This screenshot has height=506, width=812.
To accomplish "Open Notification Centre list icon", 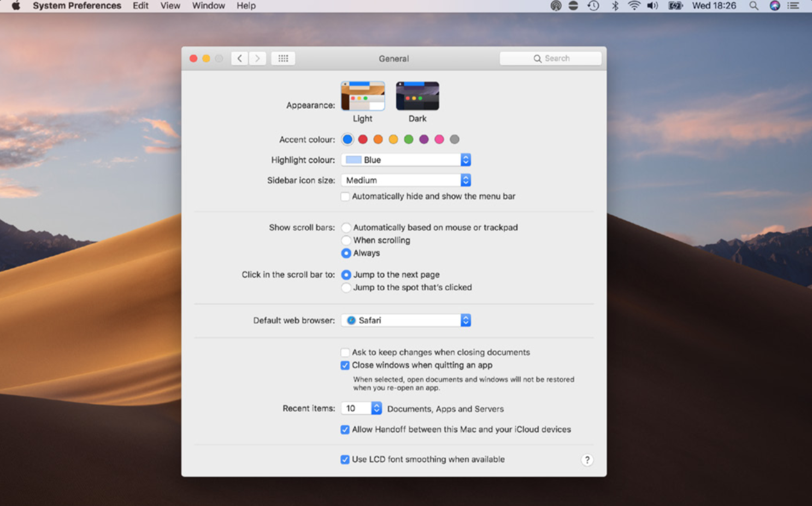I will click(x=793, y=6).
